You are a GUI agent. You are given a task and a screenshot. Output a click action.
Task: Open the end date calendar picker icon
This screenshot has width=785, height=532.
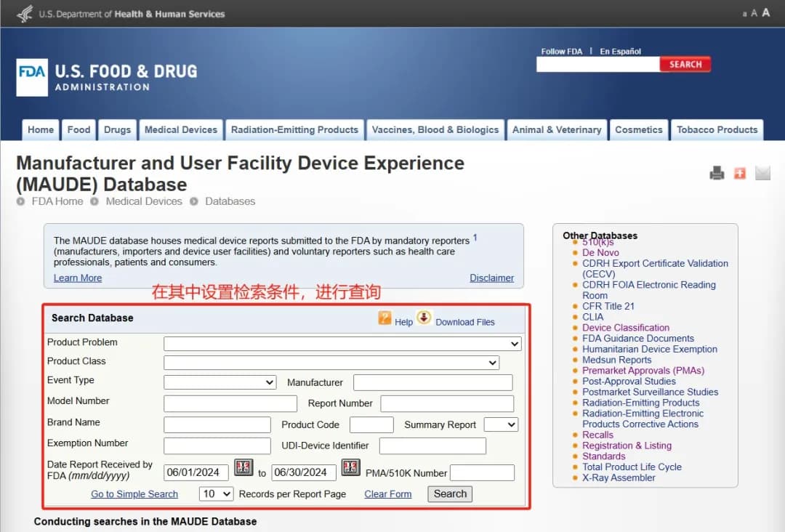(x=350, y=467)
